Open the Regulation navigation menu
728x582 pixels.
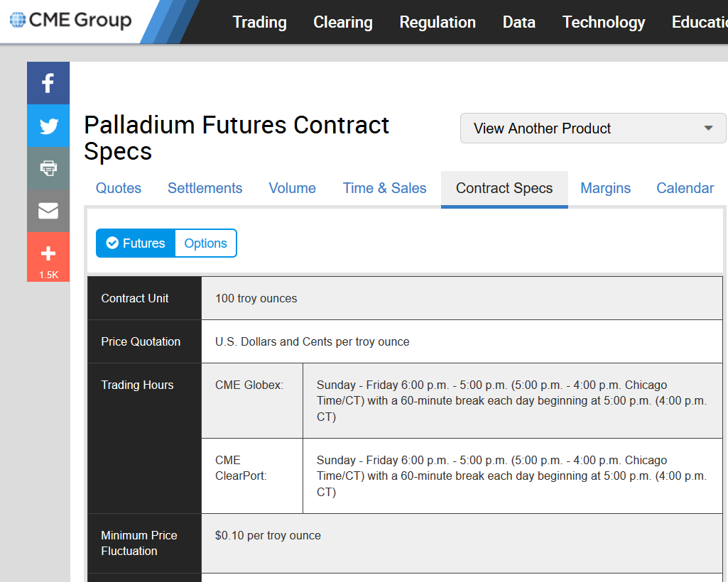tap(438, 22)
